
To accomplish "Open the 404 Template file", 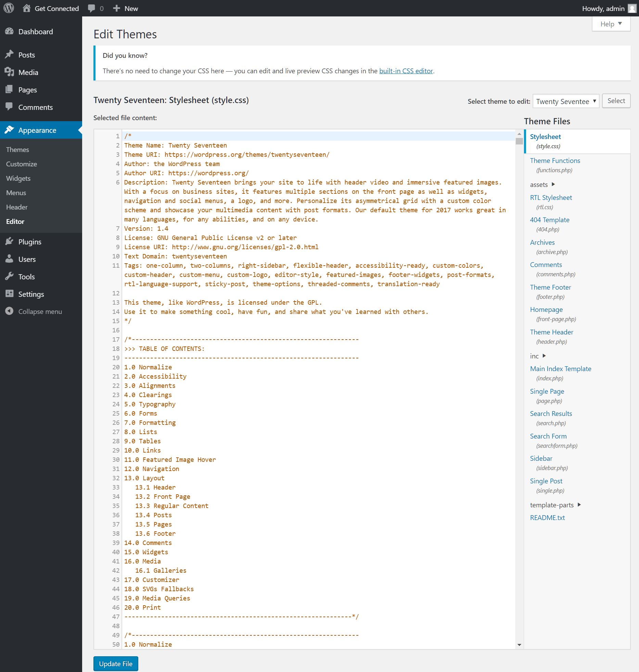I will click(x=550, y=220).
